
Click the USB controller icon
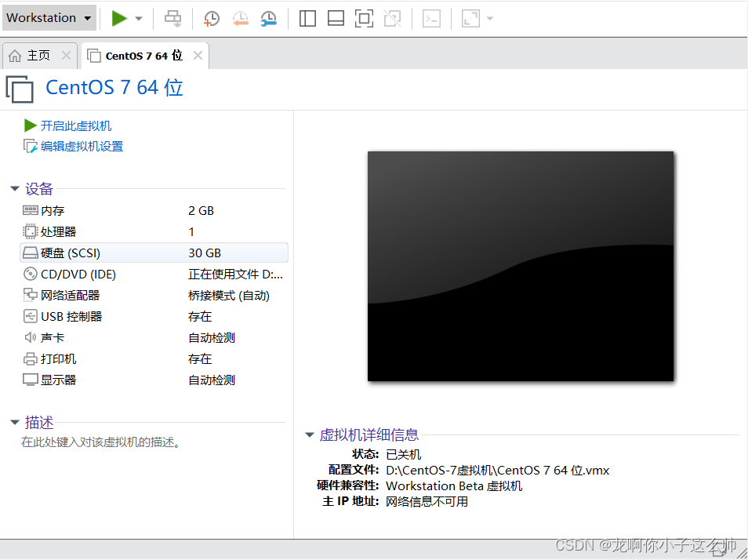(30, 316)
